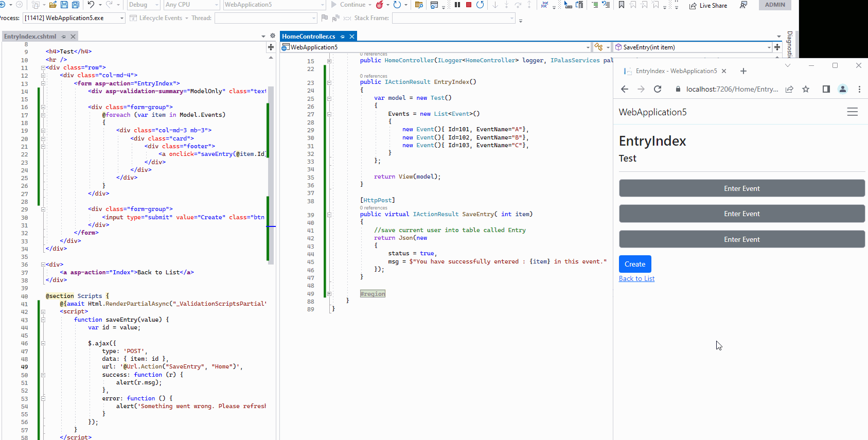This screenshot has height=440, width=868.
Task: Collapse div class row on line 11
Action: (43, 67)
